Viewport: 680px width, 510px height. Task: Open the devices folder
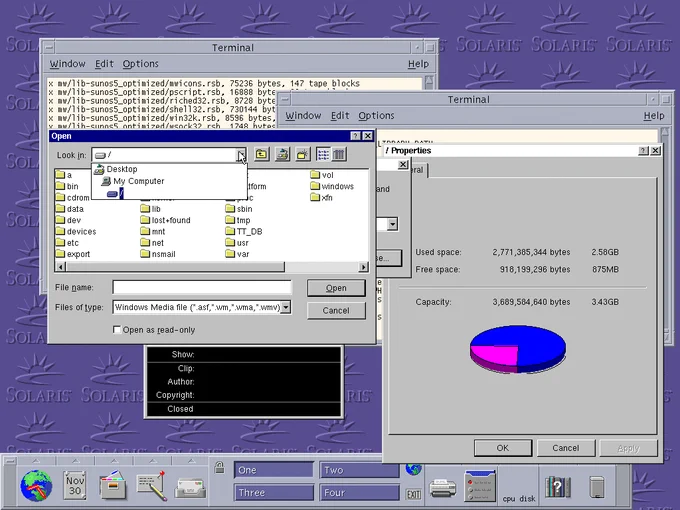76,232
